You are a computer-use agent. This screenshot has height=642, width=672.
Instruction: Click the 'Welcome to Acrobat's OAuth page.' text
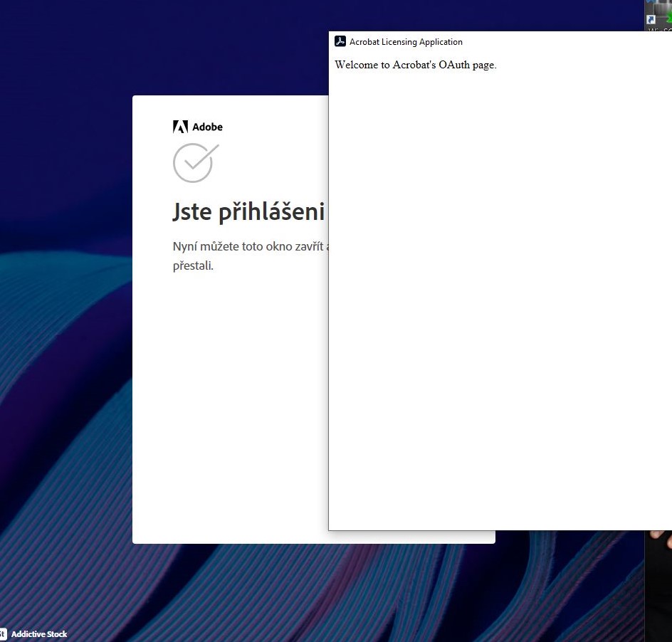[415, 65]
